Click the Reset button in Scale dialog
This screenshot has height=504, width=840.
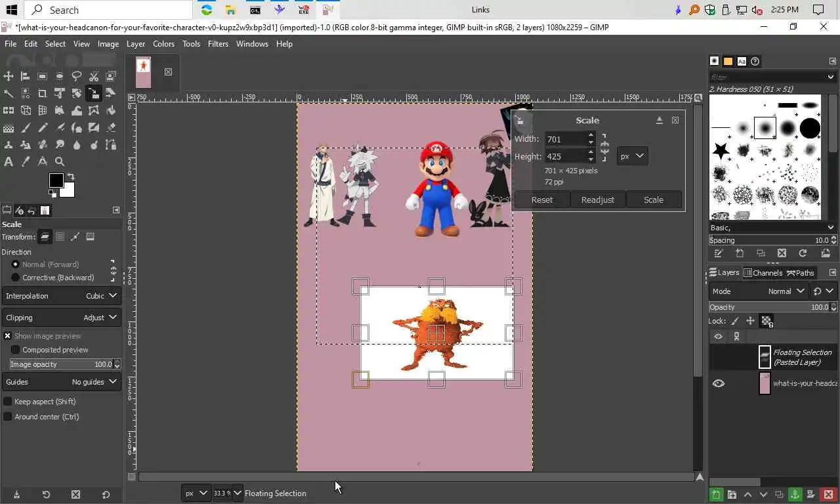(542, 199)
